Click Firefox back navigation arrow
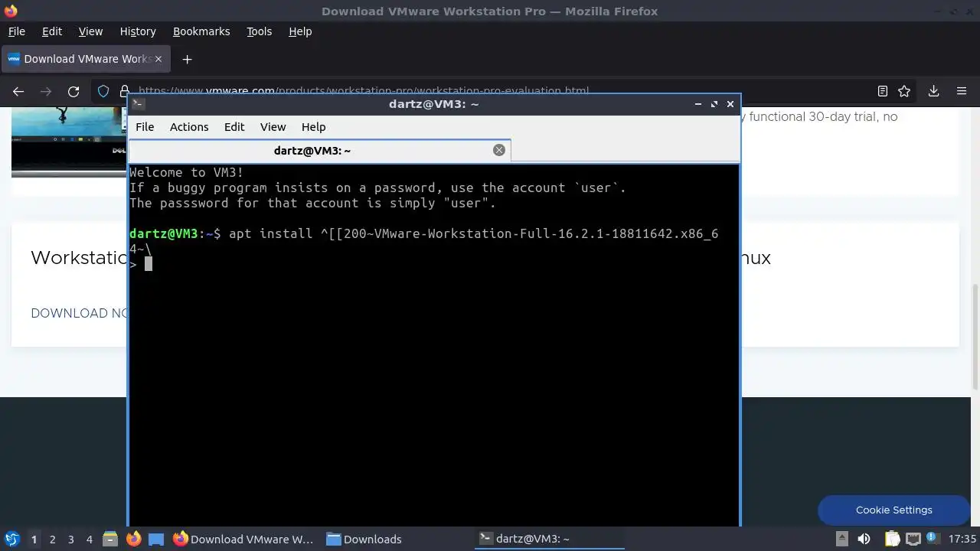The image size is (980, 551). pyautogui.click(x=18, y=91)
